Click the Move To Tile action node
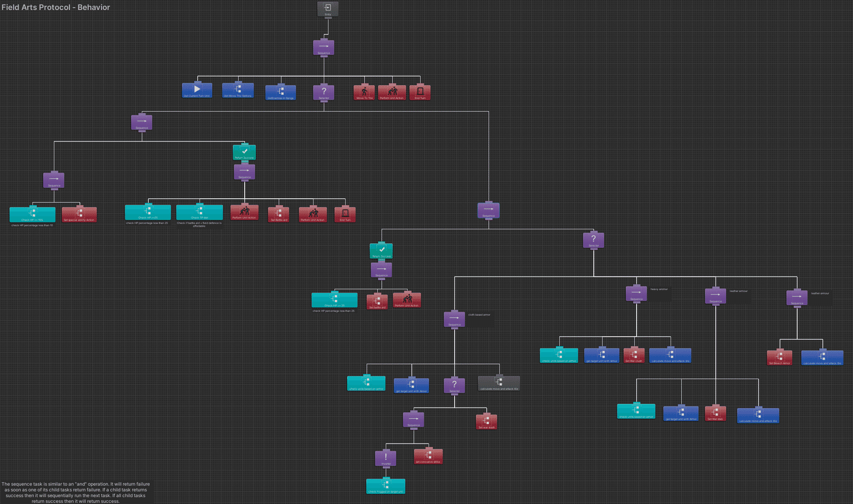 pyautogui.click(x=364, y=93)
